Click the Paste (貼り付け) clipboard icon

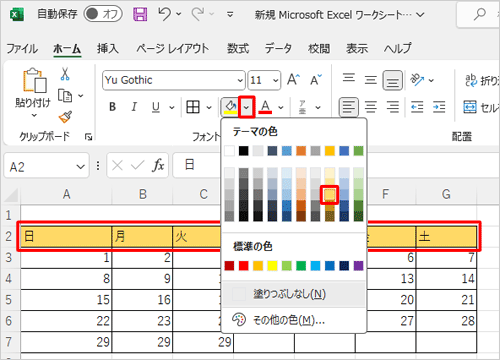tap(34, 80)
